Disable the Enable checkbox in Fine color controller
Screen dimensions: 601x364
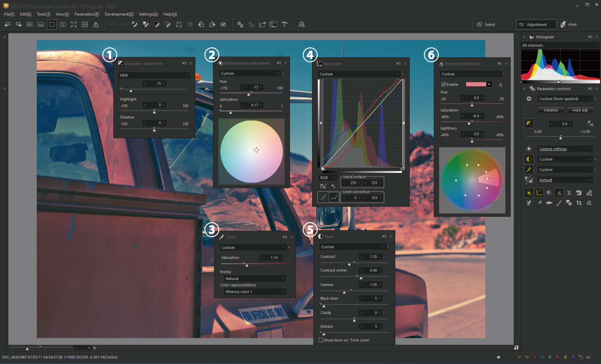[444, 84]
